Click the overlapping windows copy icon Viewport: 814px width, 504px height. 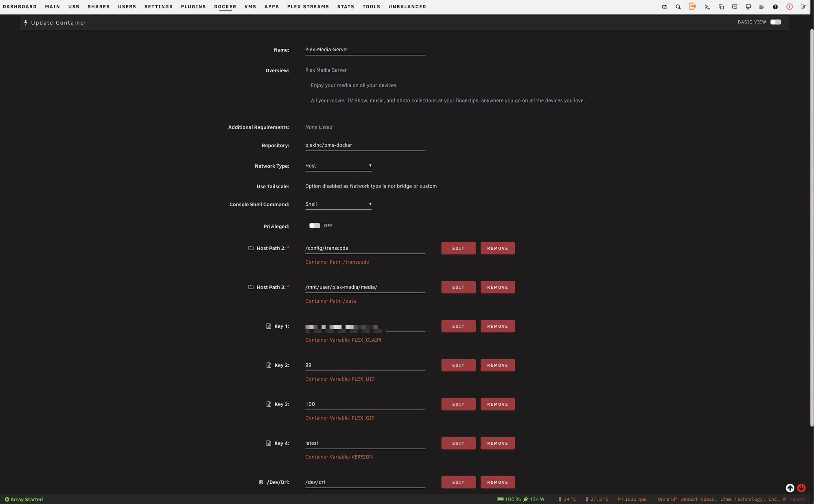721,7
